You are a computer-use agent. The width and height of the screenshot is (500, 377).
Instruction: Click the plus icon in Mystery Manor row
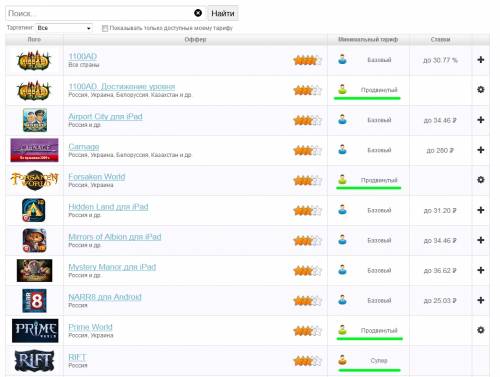coord(480,270)
